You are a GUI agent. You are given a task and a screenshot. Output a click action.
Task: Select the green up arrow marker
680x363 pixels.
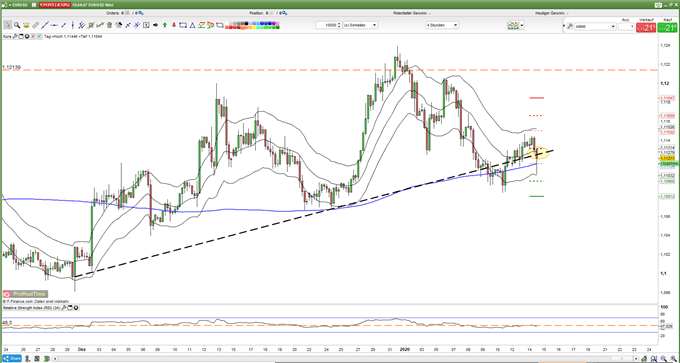(x=165, y=25)
